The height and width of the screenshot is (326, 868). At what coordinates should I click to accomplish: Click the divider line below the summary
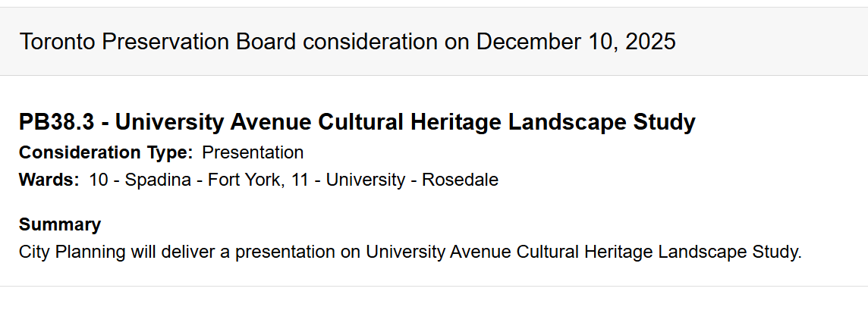pyautogui.click(x=434, y=286)
